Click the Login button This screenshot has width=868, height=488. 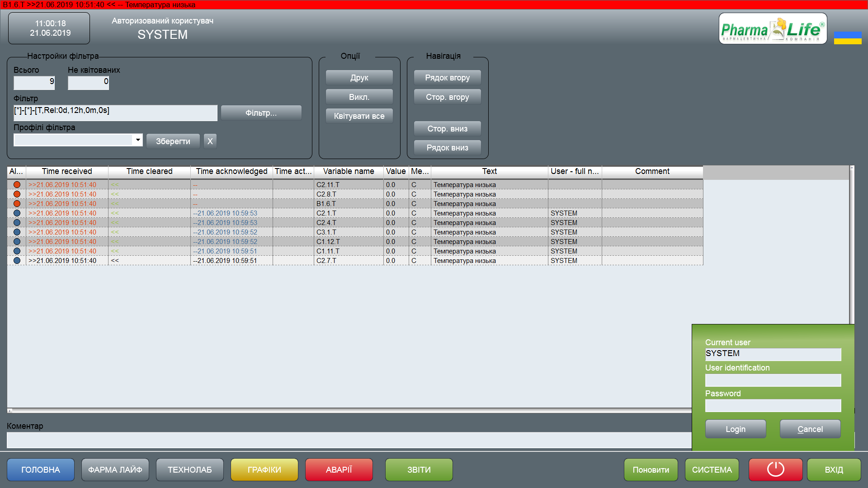[735, 429]
